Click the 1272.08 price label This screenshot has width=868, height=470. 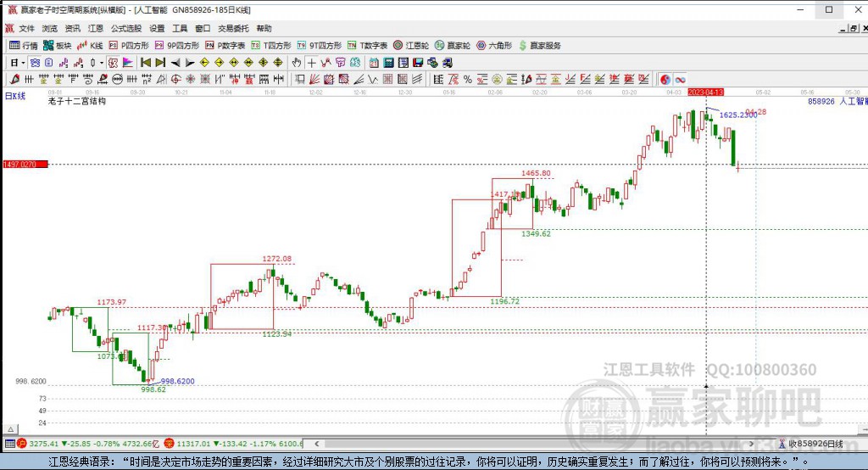coord(277,259)
